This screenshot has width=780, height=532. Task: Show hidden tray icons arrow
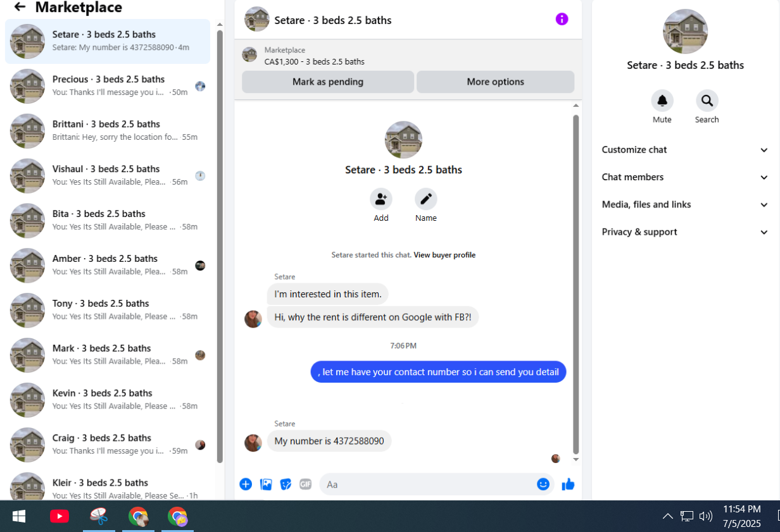tap(667, 516)
